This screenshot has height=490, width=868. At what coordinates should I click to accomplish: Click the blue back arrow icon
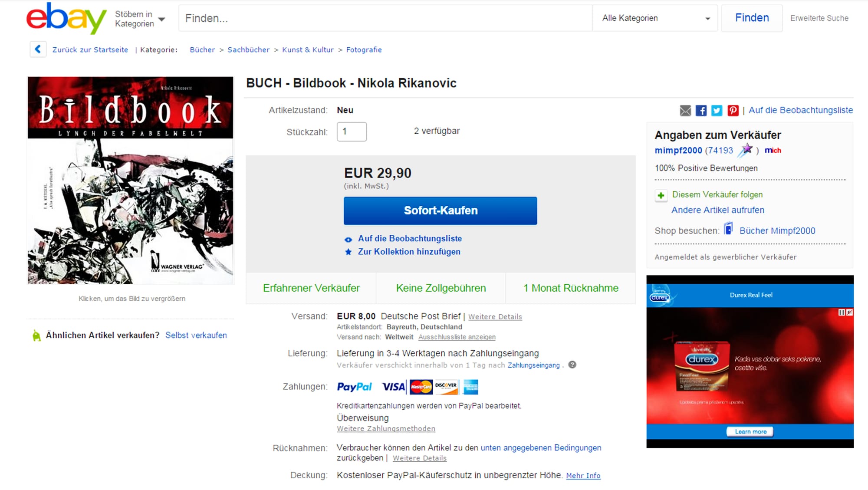tap(38, 49)
